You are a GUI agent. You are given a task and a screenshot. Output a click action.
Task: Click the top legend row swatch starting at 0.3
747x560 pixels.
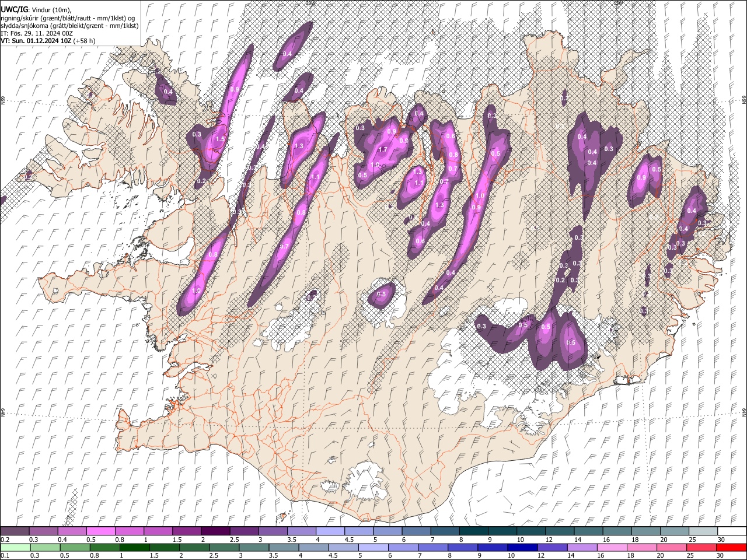click(43, 531)
